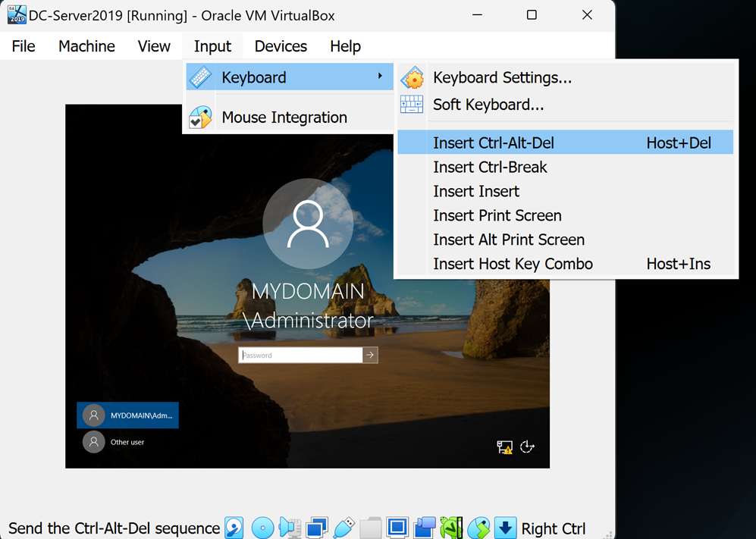756x539 pixels.
Task: Select the Other user account
Action: click(127, 442)
